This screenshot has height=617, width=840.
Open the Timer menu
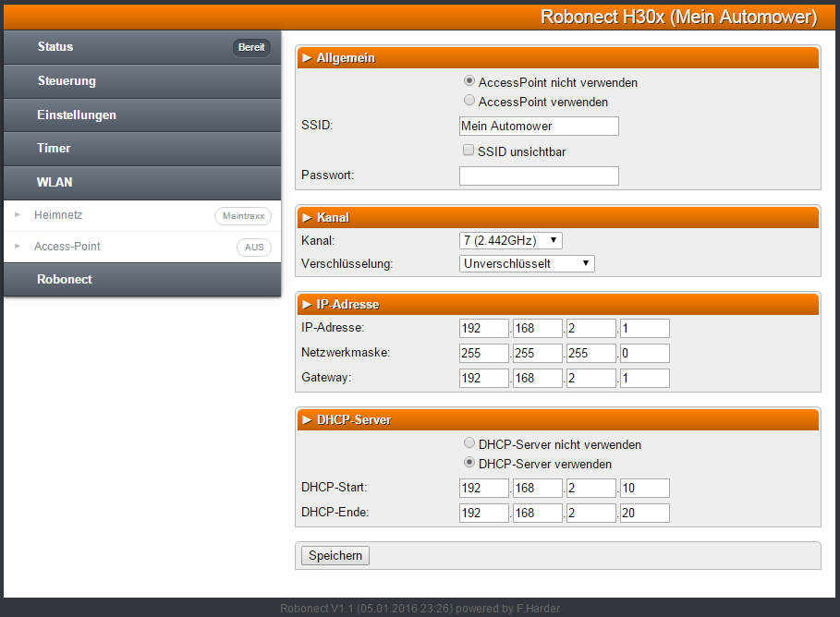142,149
